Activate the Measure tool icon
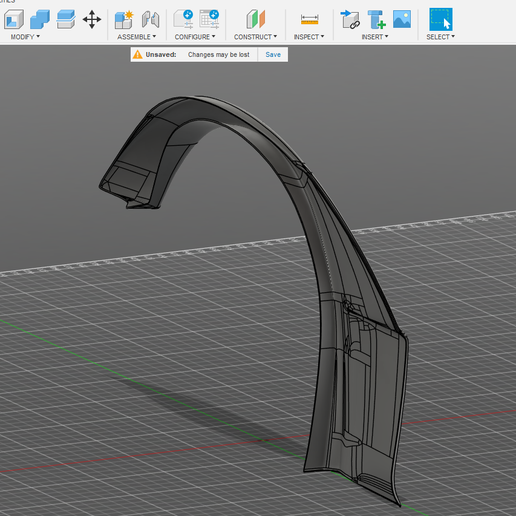Viewport: 516px width, 516px height. click(309, 19)
